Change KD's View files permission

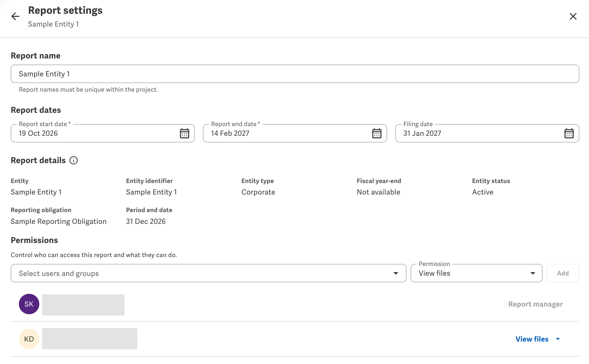[538, 339]
